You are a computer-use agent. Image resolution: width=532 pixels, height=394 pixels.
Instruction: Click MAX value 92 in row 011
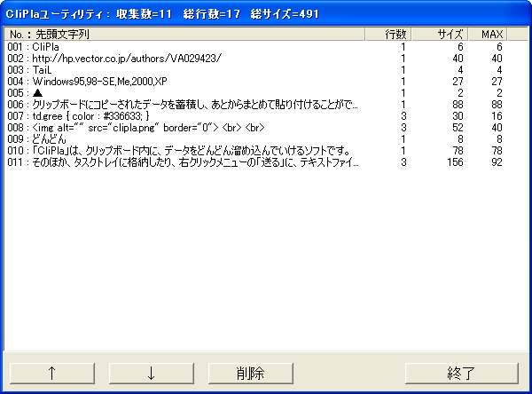[x=497, y=162]
